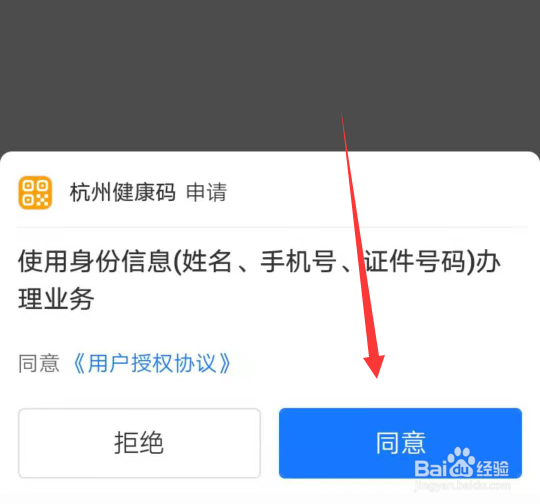Click the 经验 watermark text
Image resolution: width=540 pixels, height=504 pixels.
point(492,468)
